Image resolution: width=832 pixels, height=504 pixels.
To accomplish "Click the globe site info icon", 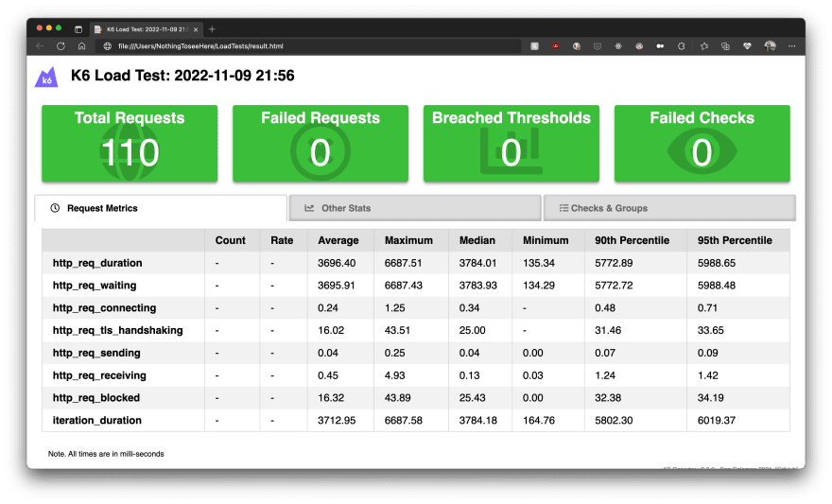I will tap(107, 46).
